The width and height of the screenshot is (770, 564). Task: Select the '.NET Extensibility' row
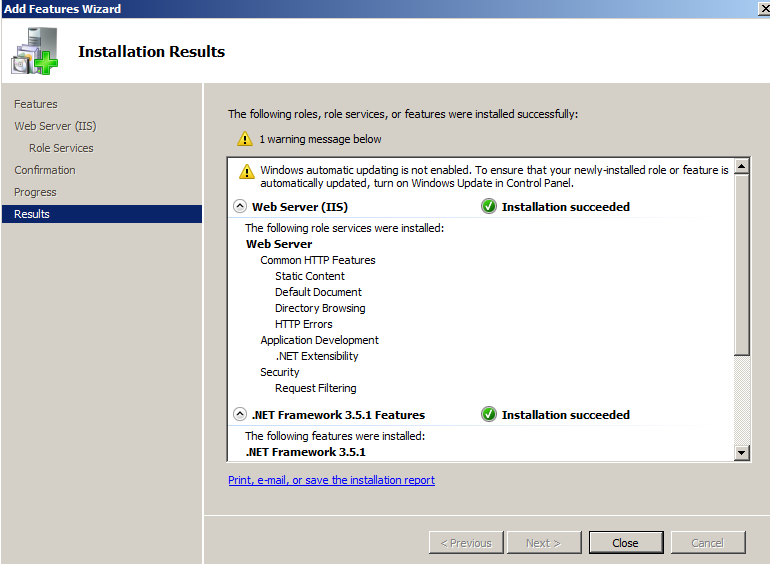(317, 356)
